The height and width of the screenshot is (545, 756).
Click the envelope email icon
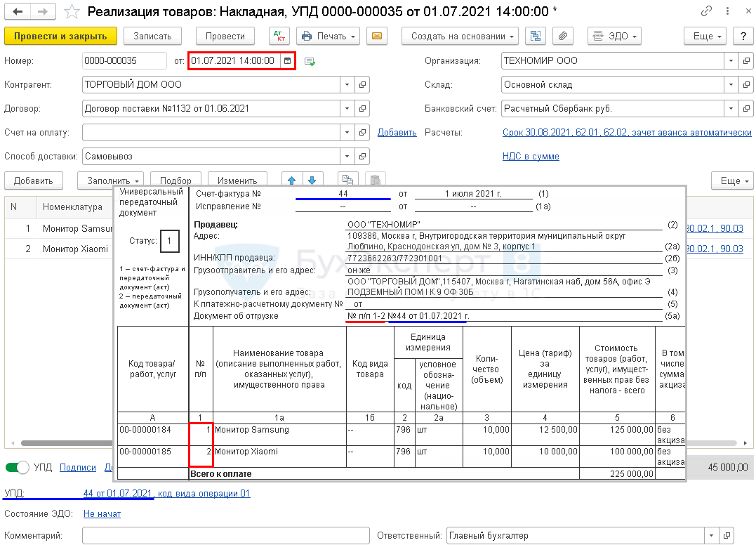coord(378,37)
